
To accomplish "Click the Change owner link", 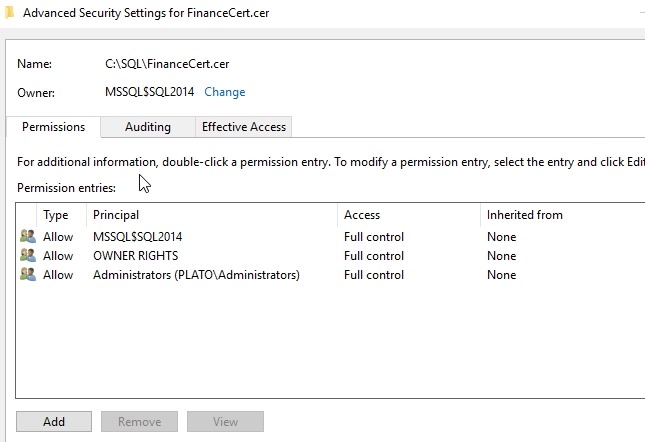I will tap(224, 92).
